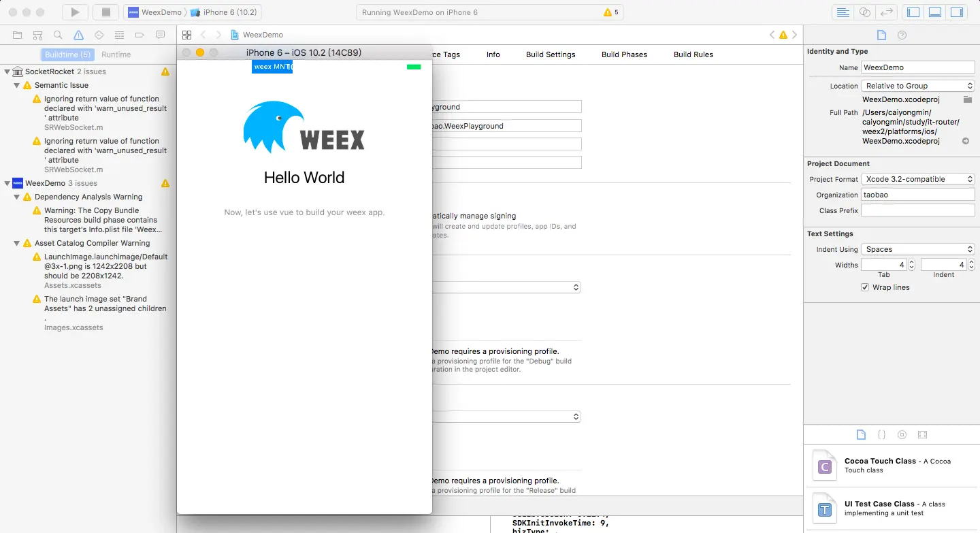Show the code snippet library
This screenshot has width=980, height=533.
click(x=881, y=434)
